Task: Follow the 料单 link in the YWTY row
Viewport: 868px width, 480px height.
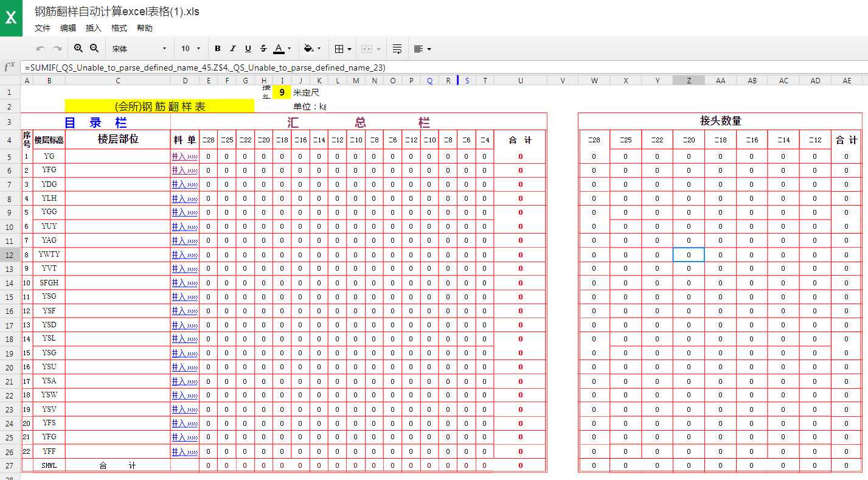Action: click(185, 254)
